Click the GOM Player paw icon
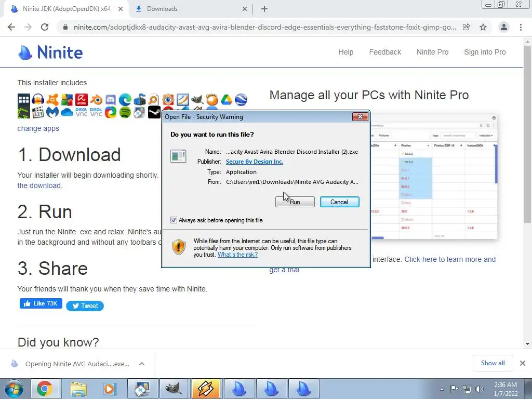 point(212,100)
